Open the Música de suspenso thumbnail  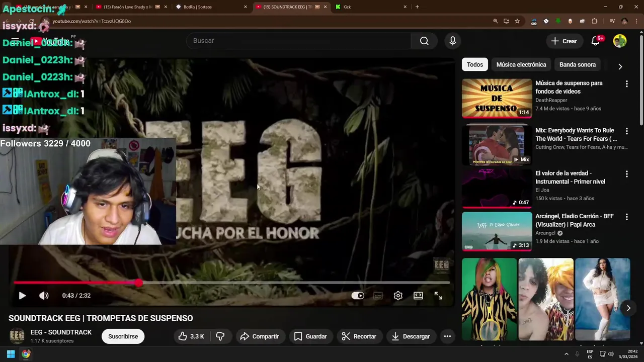click(x=497, y=98)
